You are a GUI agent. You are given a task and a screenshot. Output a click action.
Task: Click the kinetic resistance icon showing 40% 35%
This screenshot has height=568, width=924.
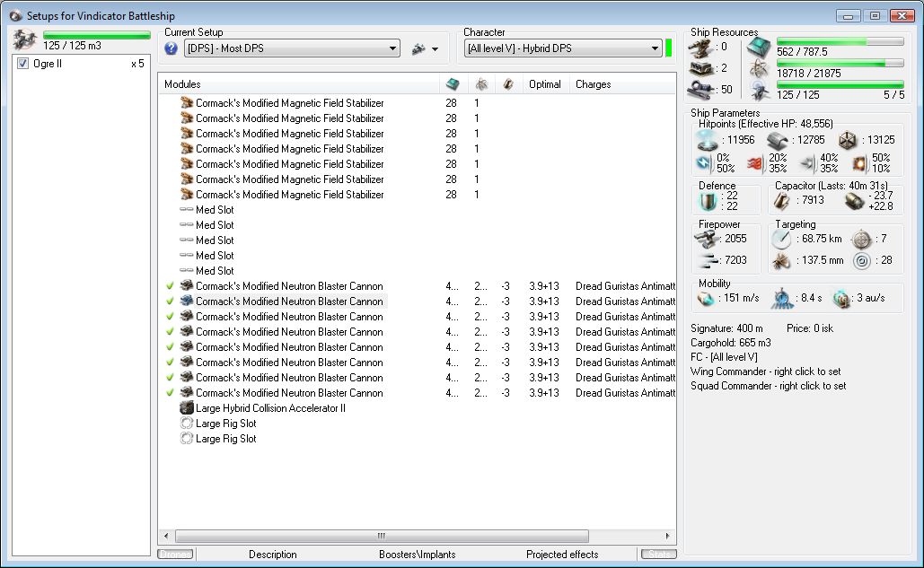click(807, 163)
